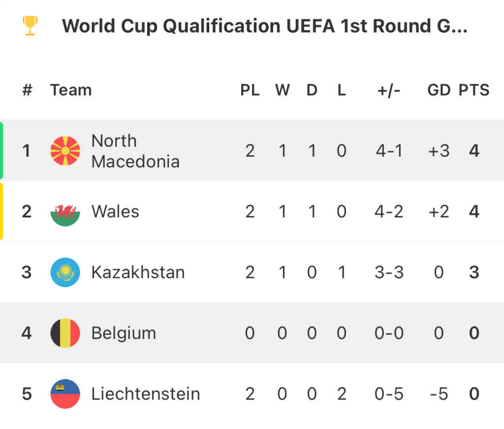Viewport: 504px width, 429px height.
Task: Click the gold trophy icon
Action: pos(30,26)
